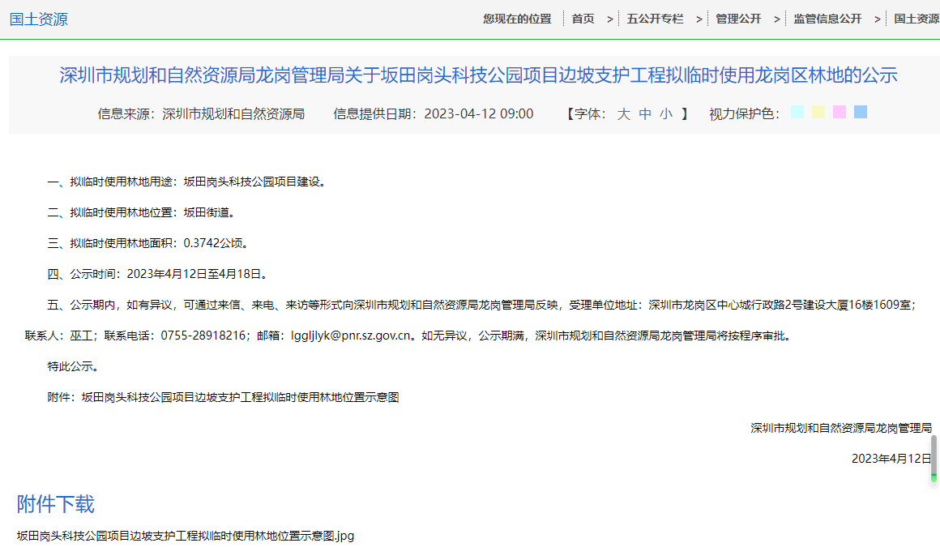
Task: Click the lggljlyk@pnr.sz.gov.cn email address
Action: point(352,336)
